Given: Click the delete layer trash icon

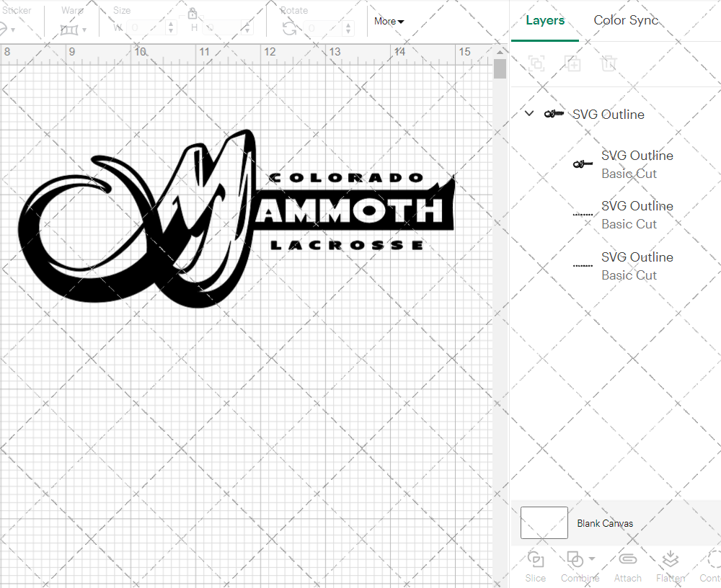Looking at the screenshot, I should [x=609, y=63].
